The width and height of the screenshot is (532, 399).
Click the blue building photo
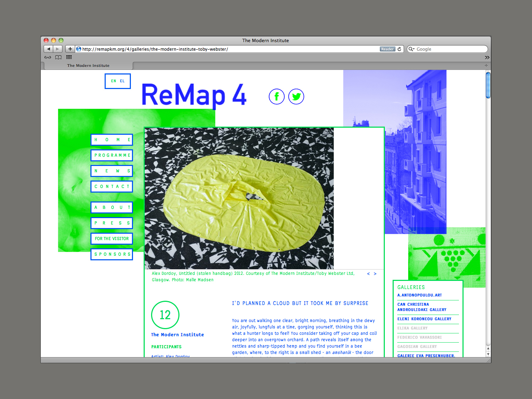click(x=415, y=152)
